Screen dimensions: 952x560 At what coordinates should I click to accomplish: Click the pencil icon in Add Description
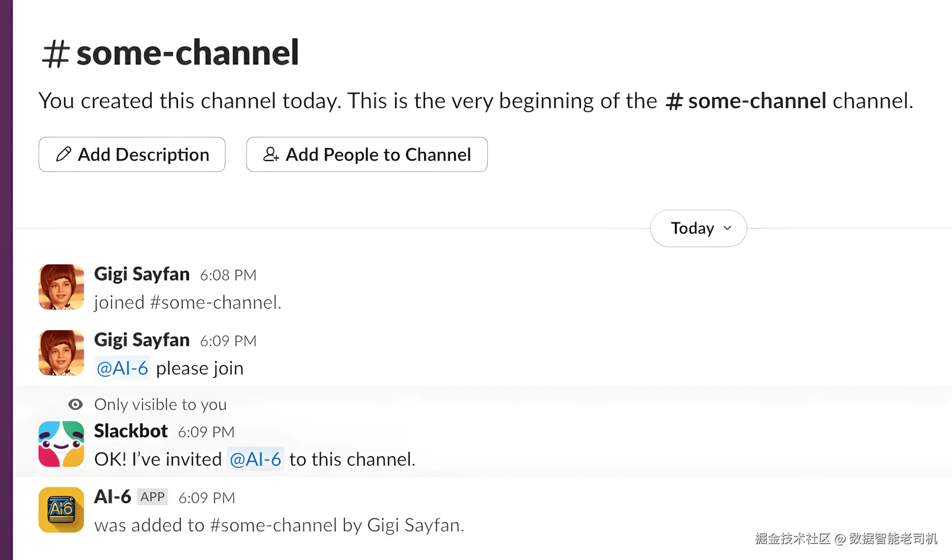[x=64, y=154]
